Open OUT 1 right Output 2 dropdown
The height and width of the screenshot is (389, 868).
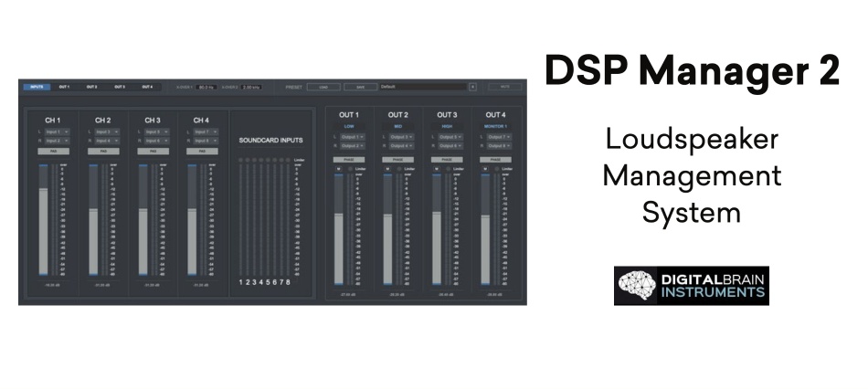(352, 145)
